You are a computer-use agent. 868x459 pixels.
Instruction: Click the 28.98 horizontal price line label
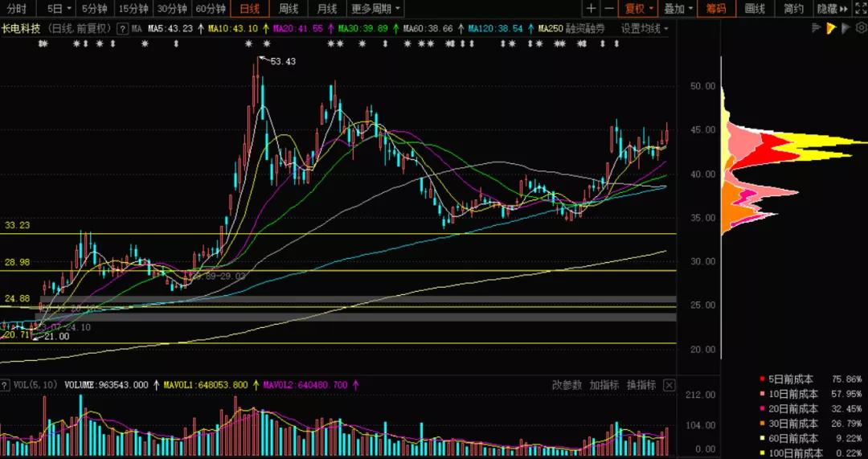click(x=17, y=262)
